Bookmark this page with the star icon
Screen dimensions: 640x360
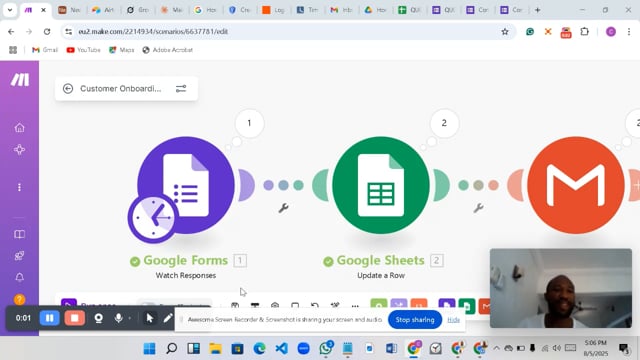[x=505, y=31]
